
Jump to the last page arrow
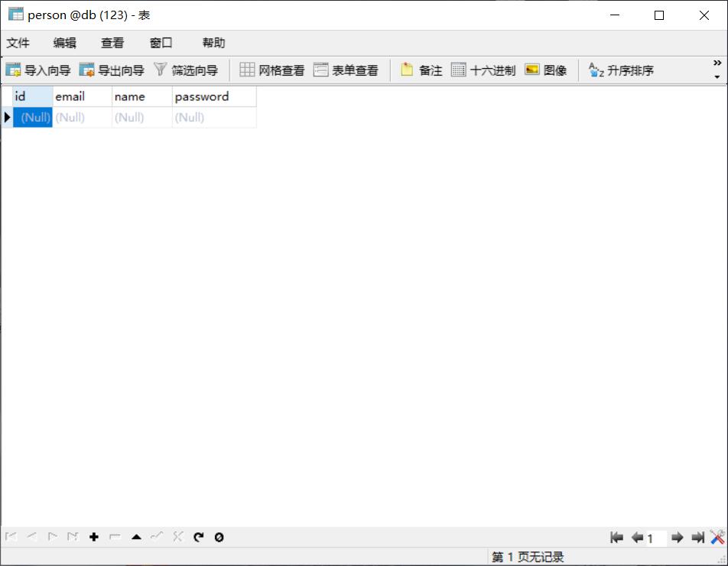697,537
